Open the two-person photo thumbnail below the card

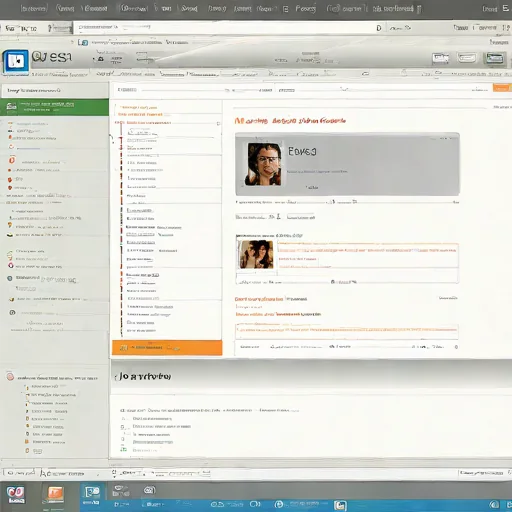[x=256, y=254]
